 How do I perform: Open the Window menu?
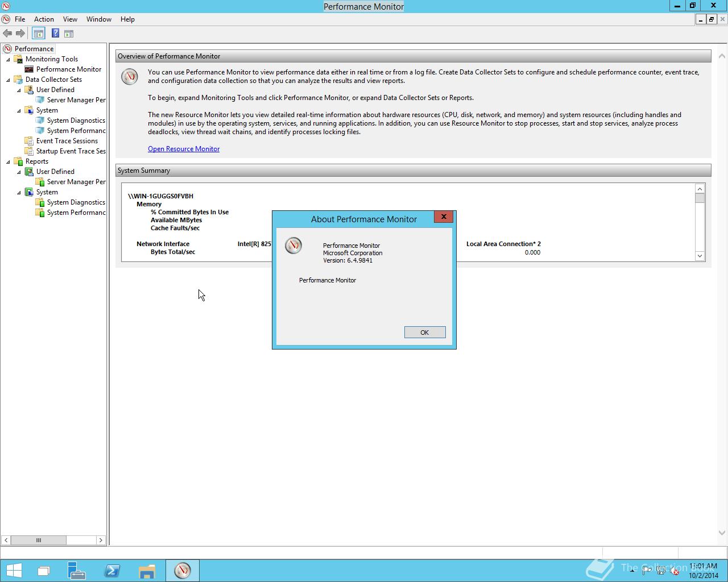[99, 19]
